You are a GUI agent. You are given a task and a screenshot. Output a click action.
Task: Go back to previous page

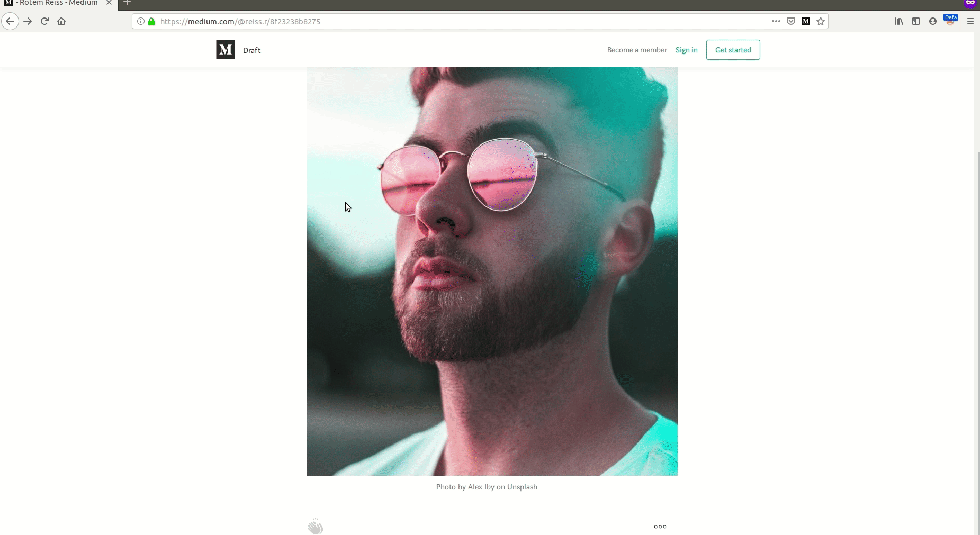(10, 21)
